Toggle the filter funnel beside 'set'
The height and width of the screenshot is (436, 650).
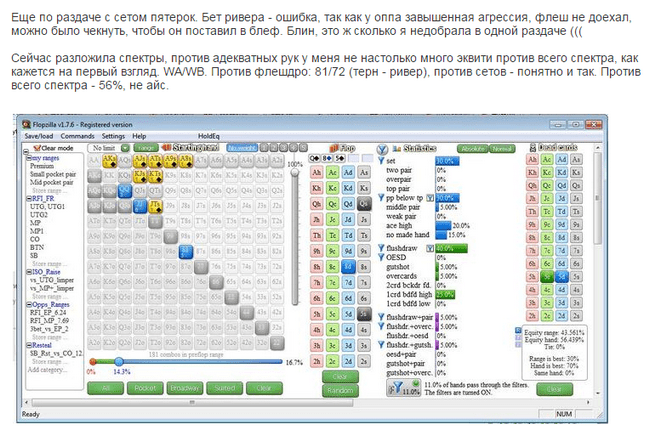point(381,161)
